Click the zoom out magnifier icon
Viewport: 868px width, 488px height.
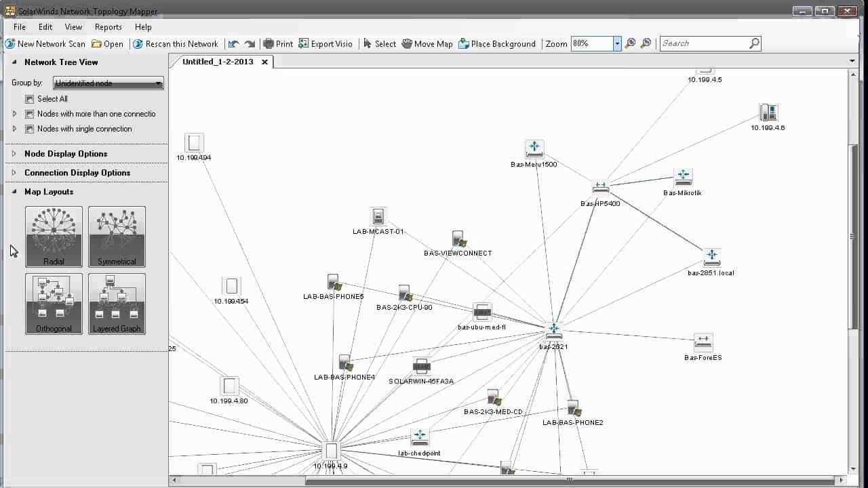tap(630, 43)
